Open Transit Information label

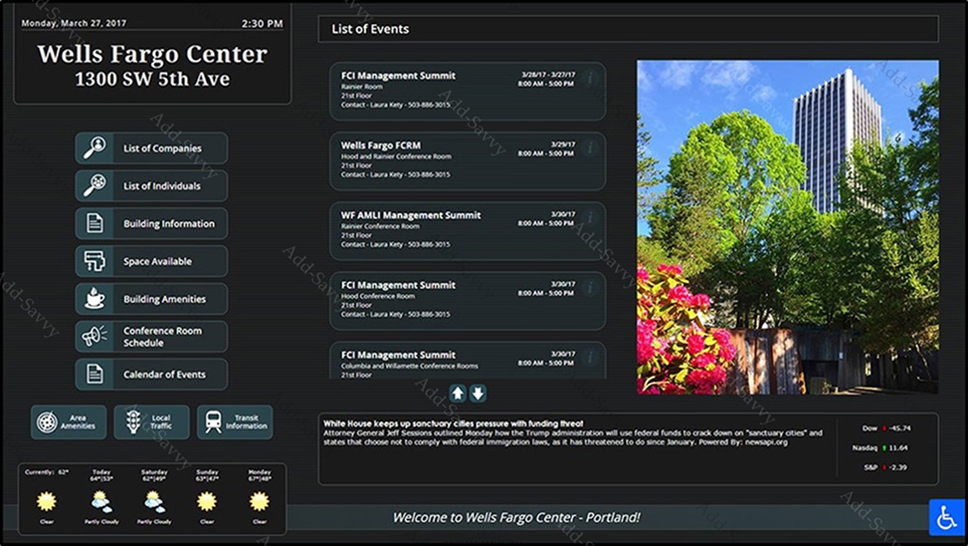pos(246,422)
